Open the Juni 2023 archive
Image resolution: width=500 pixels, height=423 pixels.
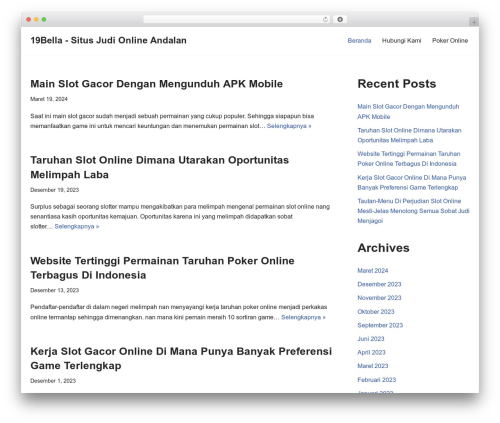[371, 339]
